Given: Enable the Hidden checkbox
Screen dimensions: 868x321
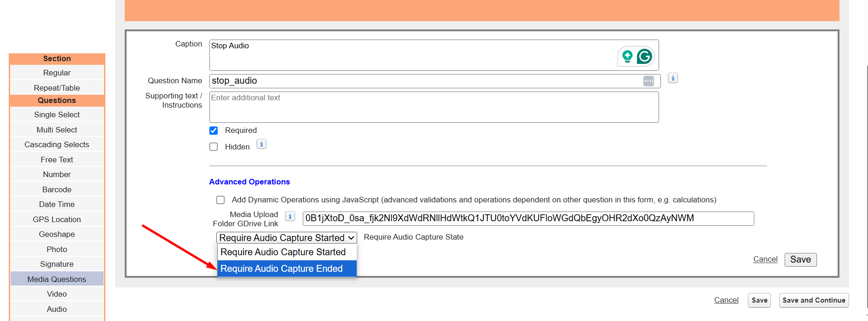Looking at the screenshot, I should coord(214,147).
